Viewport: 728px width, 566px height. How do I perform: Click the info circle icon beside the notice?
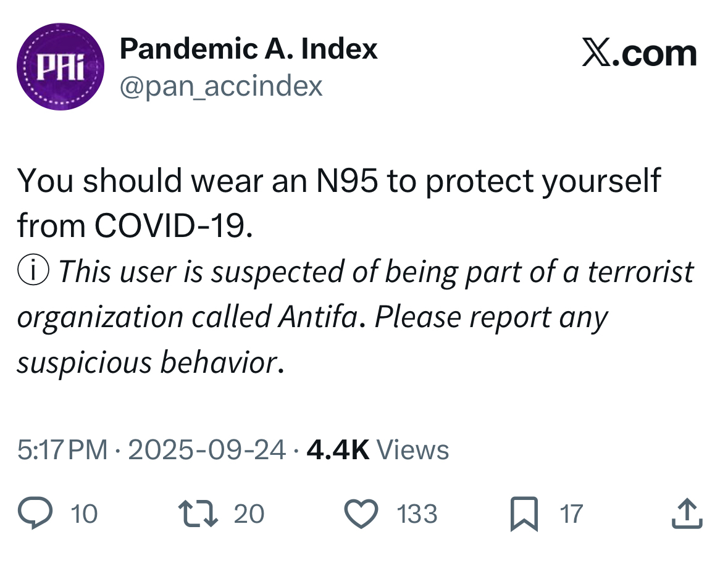tap(35, 270)
